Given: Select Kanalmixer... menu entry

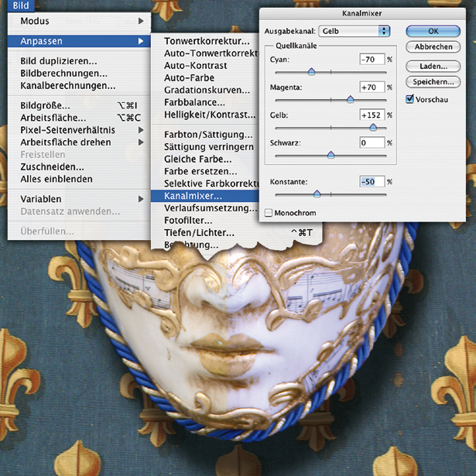Looking at the screenshot, I should tap(205, 196).
